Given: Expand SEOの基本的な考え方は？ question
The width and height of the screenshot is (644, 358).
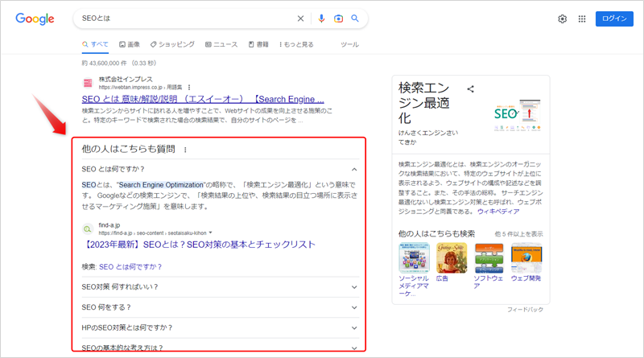Looking at the screenshot, I should [220, 348].
